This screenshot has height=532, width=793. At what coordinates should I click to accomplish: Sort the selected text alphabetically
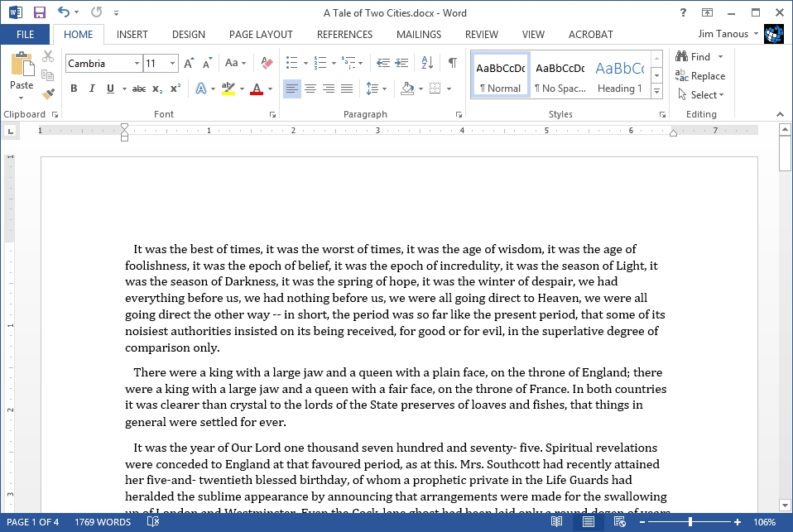coord(427,63)
